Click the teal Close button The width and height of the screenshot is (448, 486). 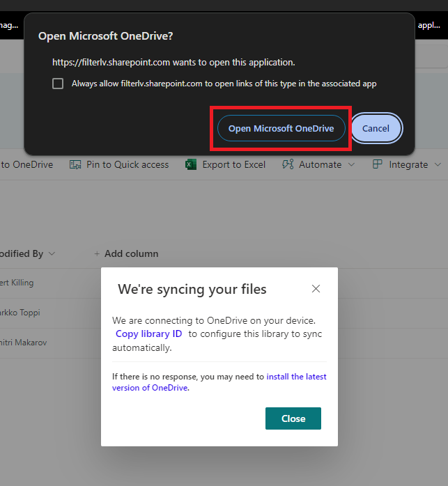click(293, 418)
